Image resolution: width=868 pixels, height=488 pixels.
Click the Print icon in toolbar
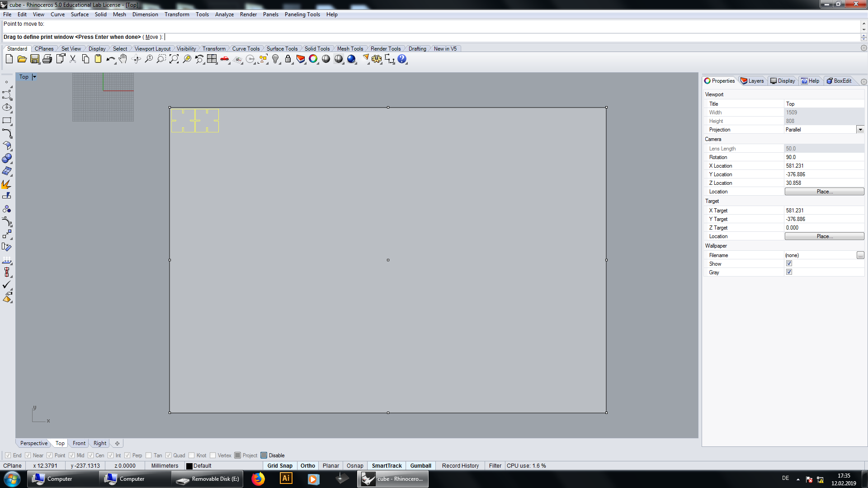(x=47, y=59)
